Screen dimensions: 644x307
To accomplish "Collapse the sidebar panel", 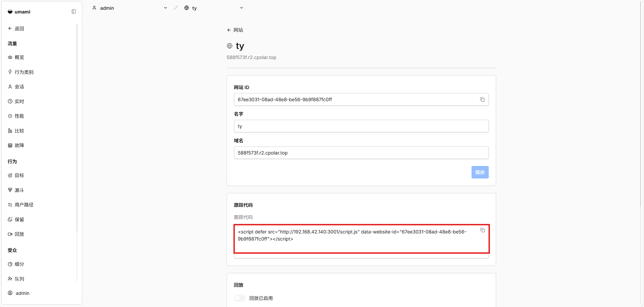I will coord(74,11).
